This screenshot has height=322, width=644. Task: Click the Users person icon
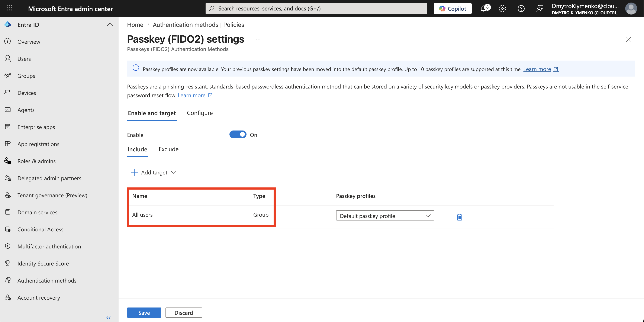[8, 58]
